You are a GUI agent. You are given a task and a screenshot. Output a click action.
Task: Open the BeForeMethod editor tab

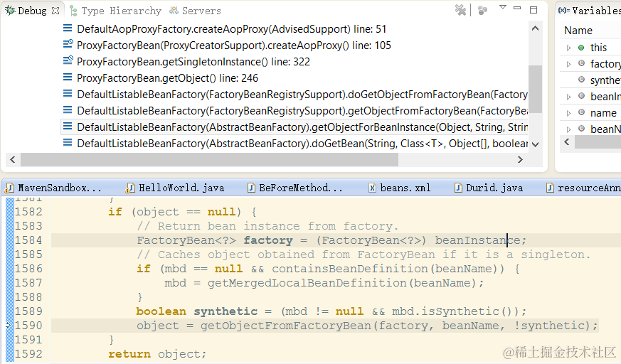pos(295,188)
